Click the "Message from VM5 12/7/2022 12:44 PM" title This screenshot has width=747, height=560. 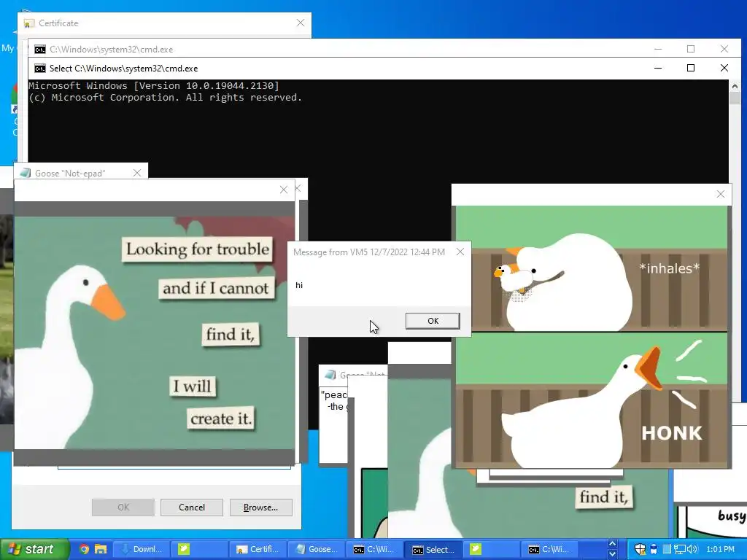coord(369,252)
